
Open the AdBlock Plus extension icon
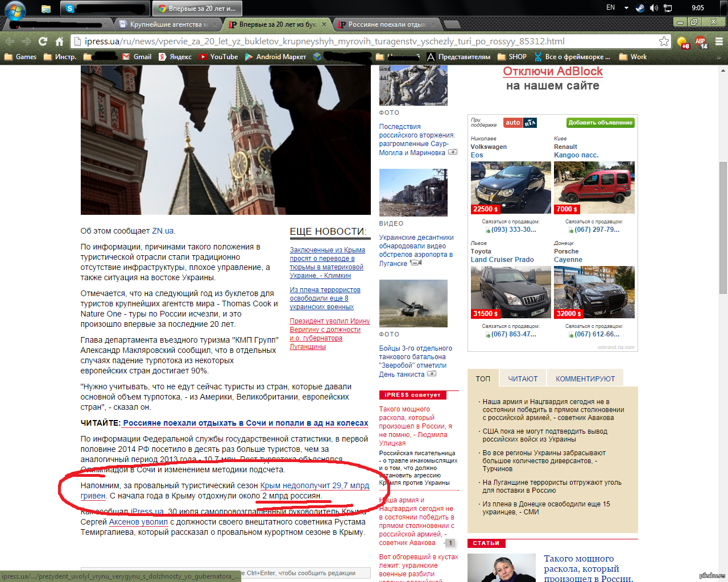[701, 42]
